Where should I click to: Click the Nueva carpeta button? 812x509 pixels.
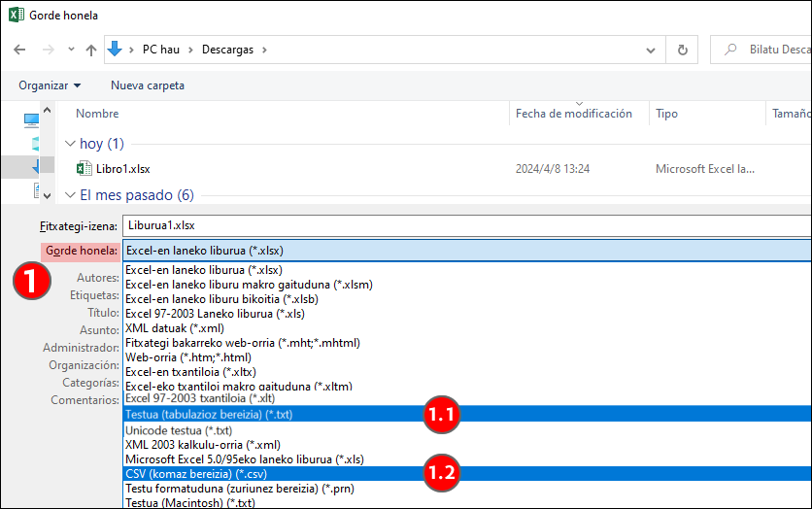[148, 85]
